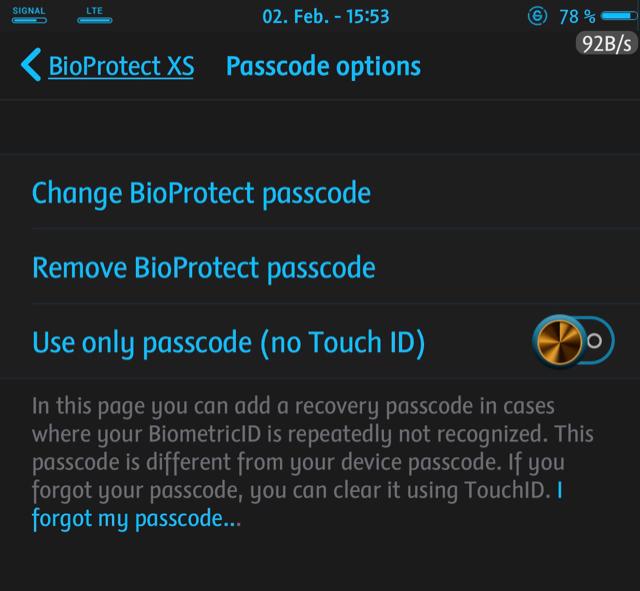Open Change BioProtect passcode
Viewport: 640px width, 591px height.
[x=201, y=193]
